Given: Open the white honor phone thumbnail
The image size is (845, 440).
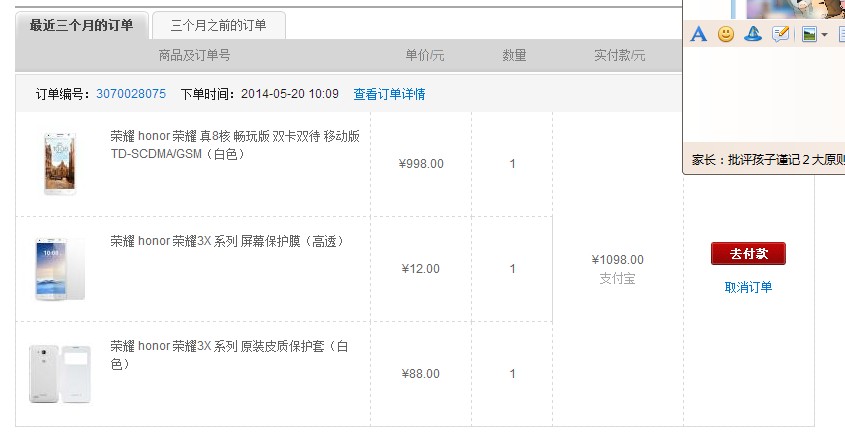Looking at the screenshot, I should pos(59,163).
